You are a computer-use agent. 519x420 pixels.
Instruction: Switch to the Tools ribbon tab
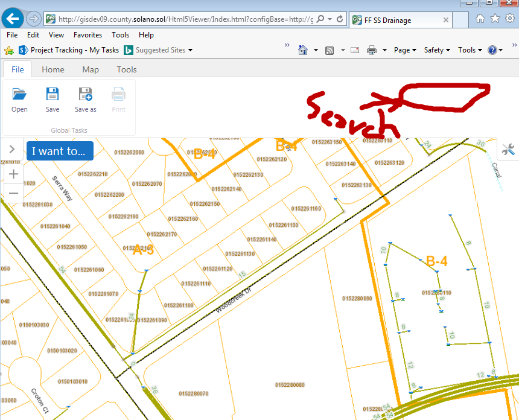point(127,69)
